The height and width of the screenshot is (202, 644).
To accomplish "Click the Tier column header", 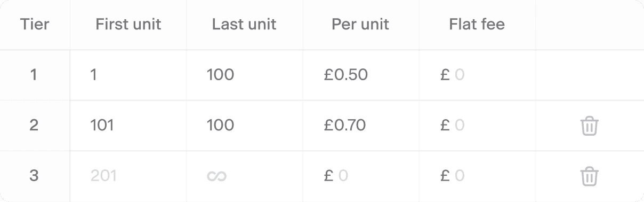I will click(x=34, y=24).
